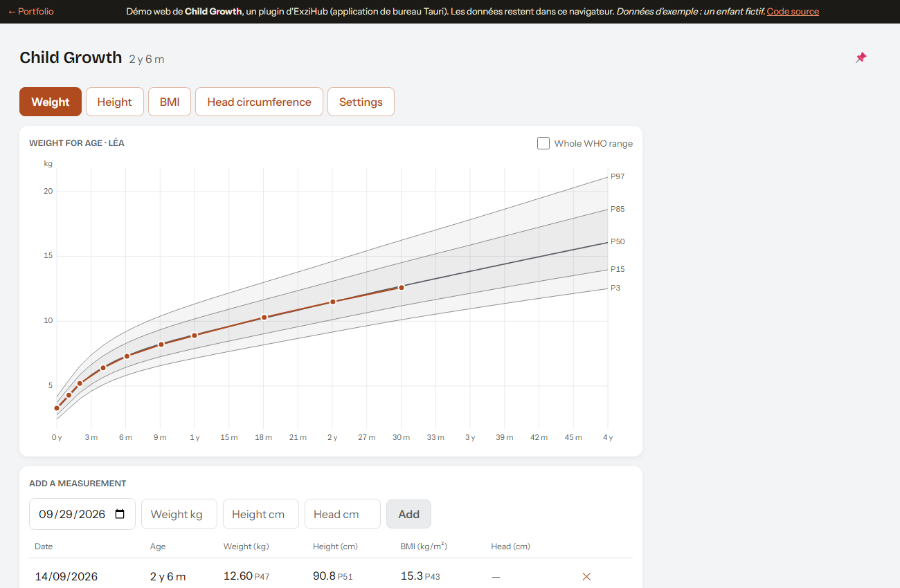900x588 pixels.
Task: Open the Settings tab
Action: pyautogui.click(x=361, y=102)
